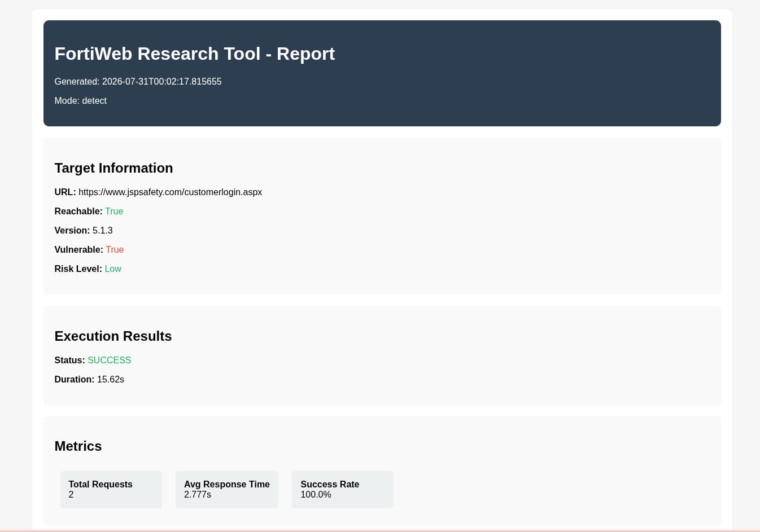Click the Duration 15.62s value

[x=111, y=380]
